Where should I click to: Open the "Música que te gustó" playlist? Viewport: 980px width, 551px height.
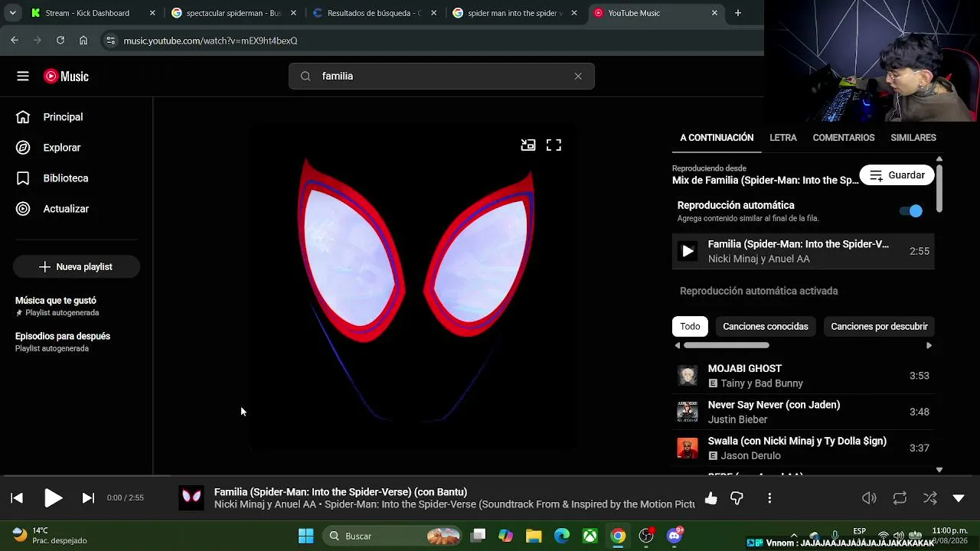[57, 306]
